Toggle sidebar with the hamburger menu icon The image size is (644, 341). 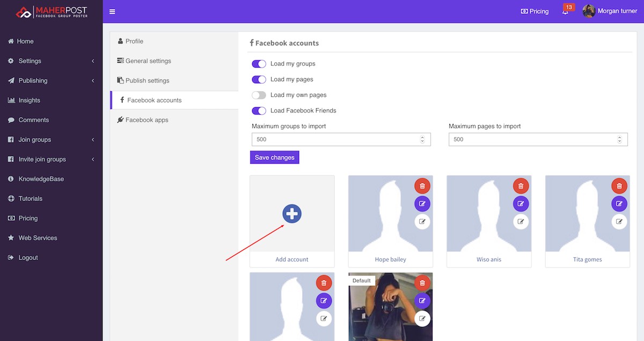click(x=112, y=11)
